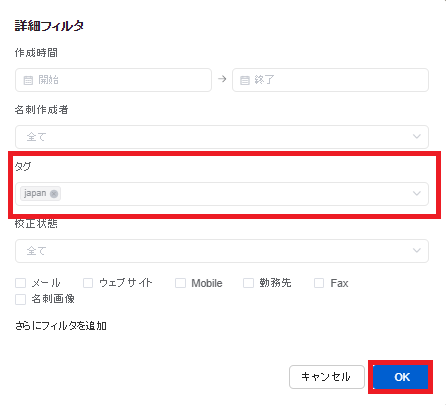446x405 pixels.
Task: Check the 名刺画像 checkbox
Action: click(21, 299)
